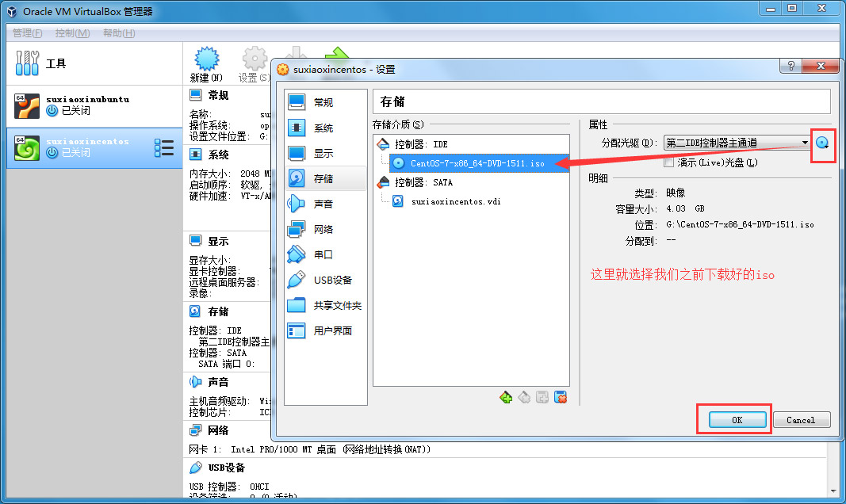Image resolution: width=846 pixels, height=504 pixels.
Task: Open the 存储 category in the settings sidebar
Action: [325, 178]
